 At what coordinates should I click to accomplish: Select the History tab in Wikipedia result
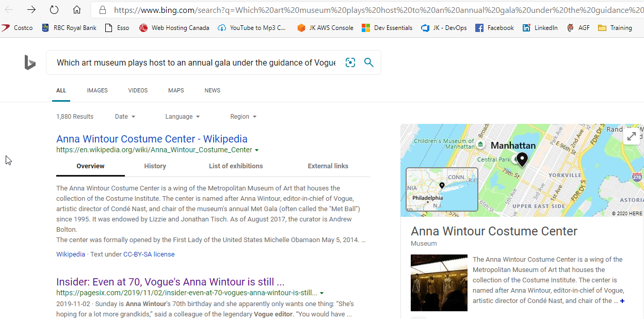pos(155,166)
